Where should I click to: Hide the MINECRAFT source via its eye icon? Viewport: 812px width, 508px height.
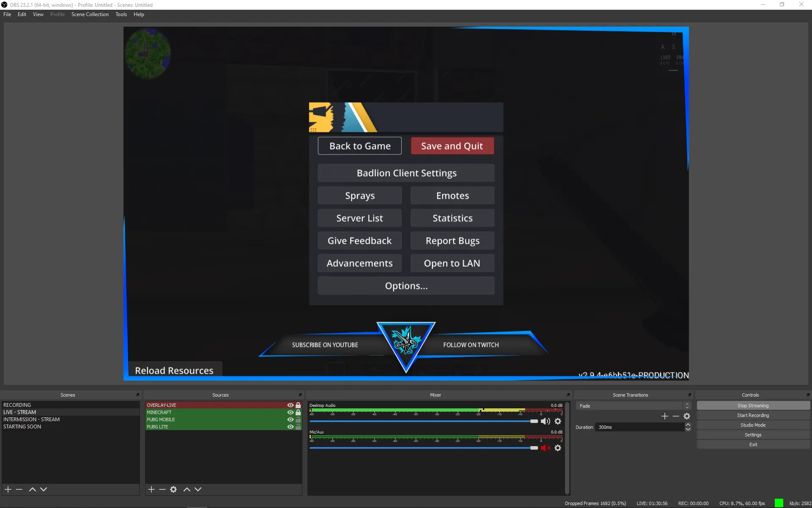tap(290, 412)
